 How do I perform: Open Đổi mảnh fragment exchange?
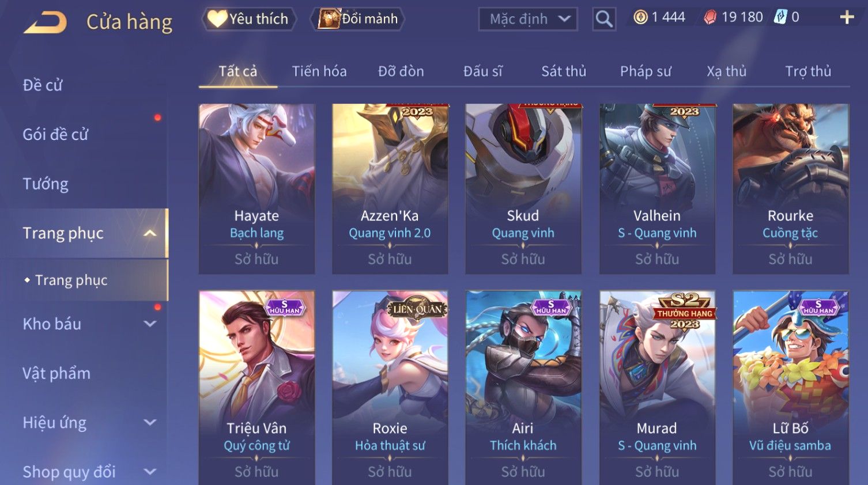[357, 19]
